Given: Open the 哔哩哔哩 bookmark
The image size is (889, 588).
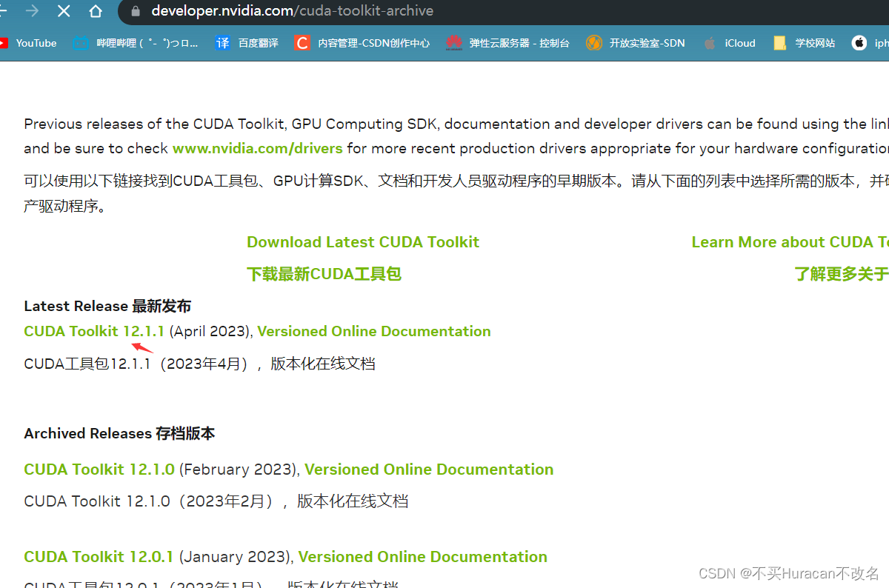Looking at the screenshot, I should 136,43.
